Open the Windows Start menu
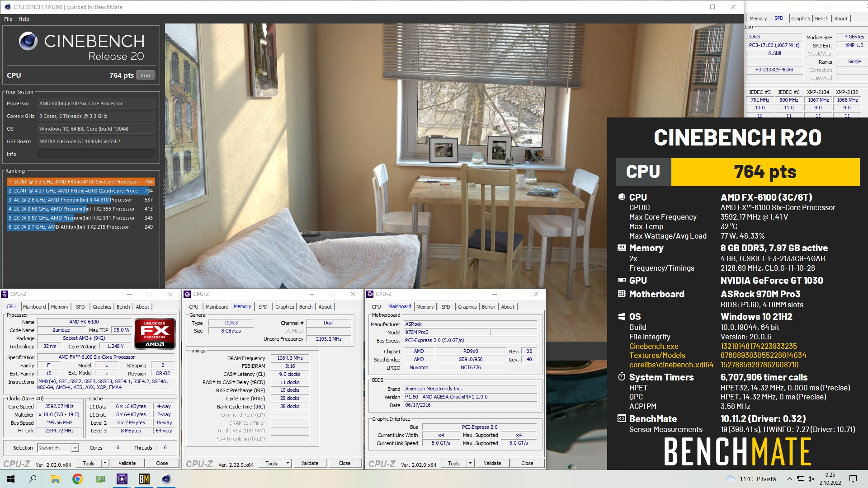The width and height of the screenshot is (868, 488). click(11, 479)
